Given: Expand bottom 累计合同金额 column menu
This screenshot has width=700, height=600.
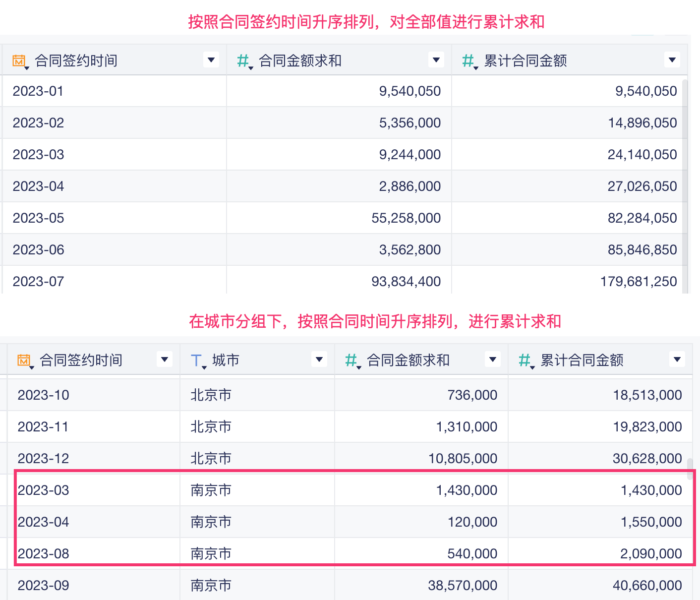Looking at the screenshot, I should tap(677, 359).
